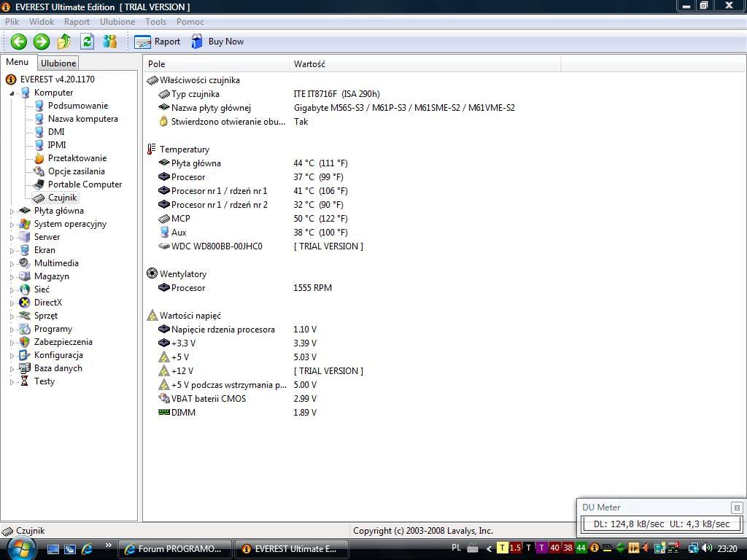Expand the DirectX tree node

click(x=12, y=303)
